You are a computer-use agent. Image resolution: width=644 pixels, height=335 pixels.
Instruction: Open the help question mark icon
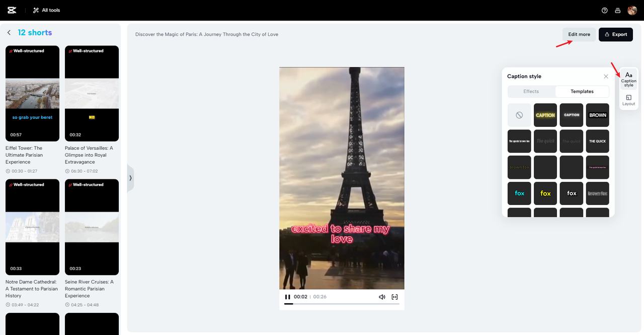pos(605,11)
